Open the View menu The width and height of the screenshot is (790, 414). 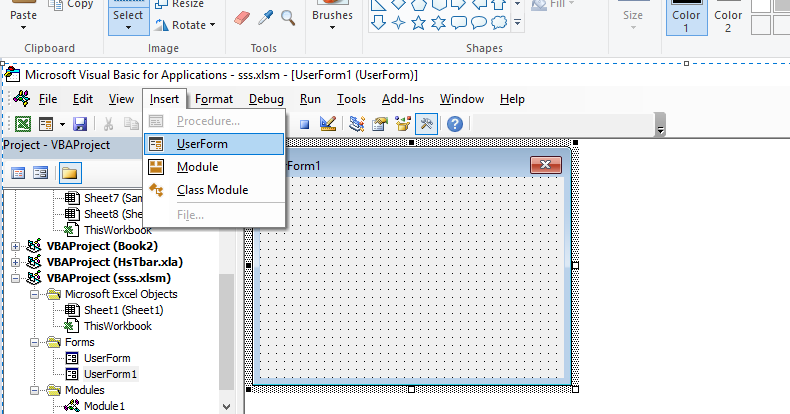click(x=121, y=99)
